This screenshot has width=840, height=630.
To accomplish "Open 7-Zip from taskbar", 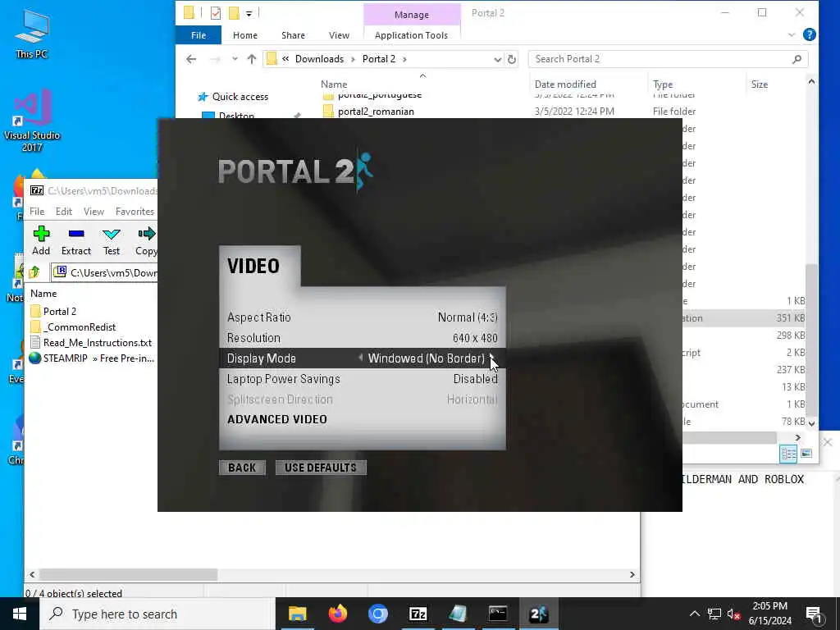I will [418, 614].
